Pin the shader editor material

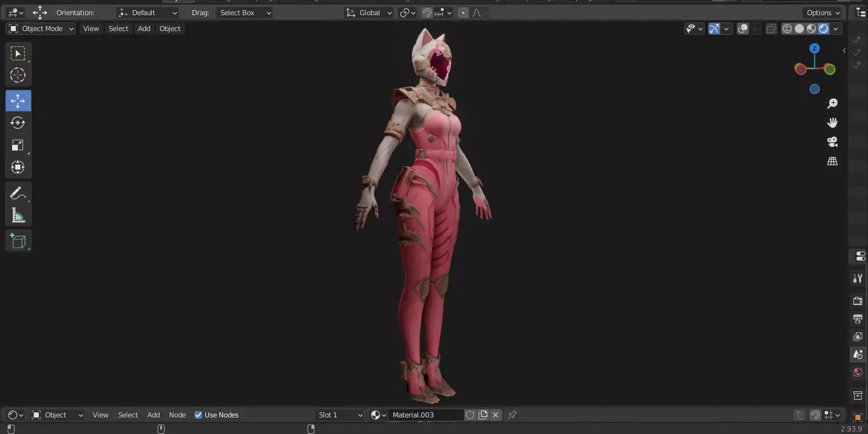click(x=512, y=415)
